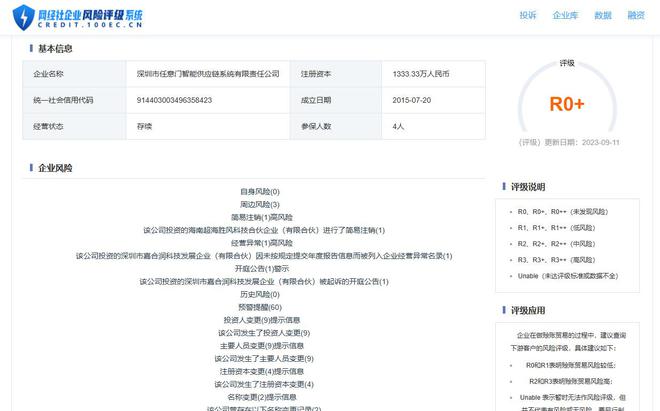Click the 开庭公告(1)警示 item
Viewport: 660px width, 411px height.
261,269
